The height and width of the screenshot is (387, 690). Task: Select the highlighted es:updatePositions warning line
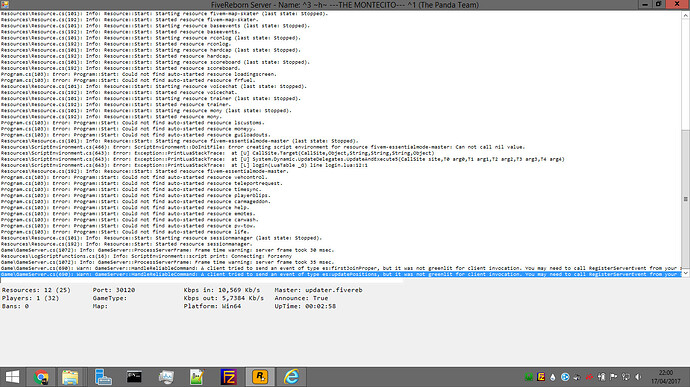point(341,274)
